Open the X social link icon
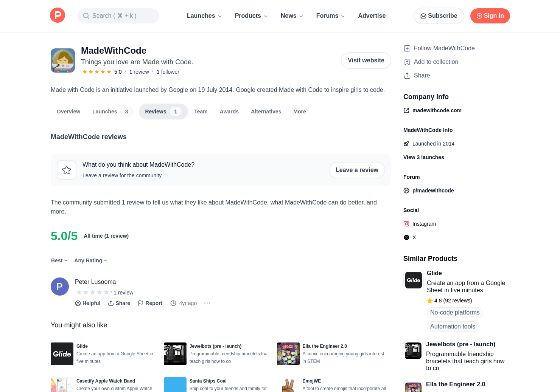 coord(406,237)
